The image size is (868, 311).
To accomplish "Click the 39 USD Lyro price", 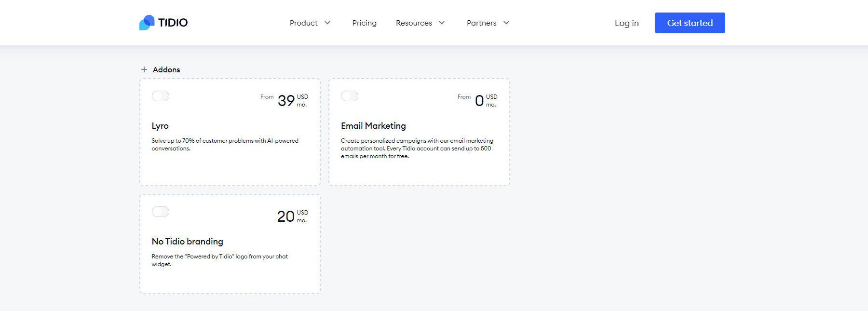I will [x=286, y=100].
